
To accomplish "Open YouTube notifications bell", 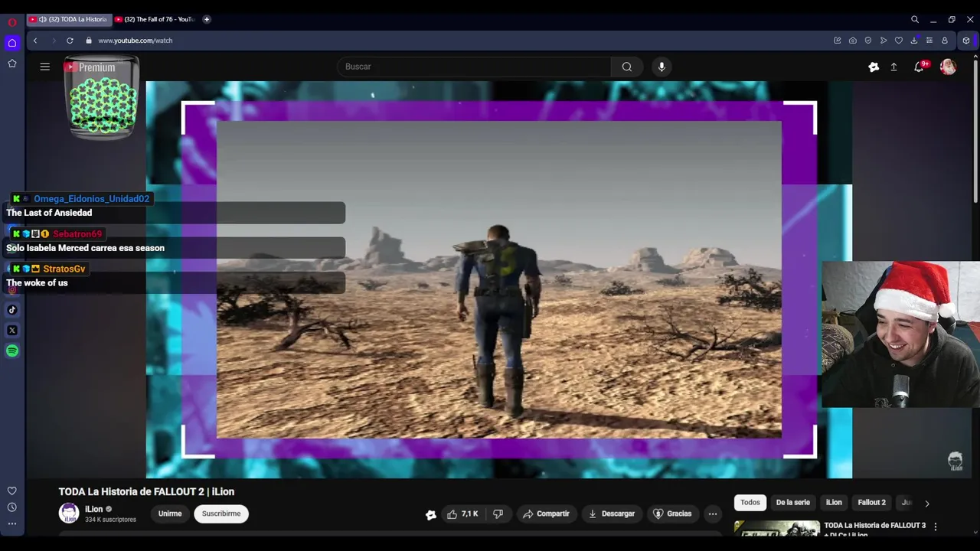I will pos(919,67).
